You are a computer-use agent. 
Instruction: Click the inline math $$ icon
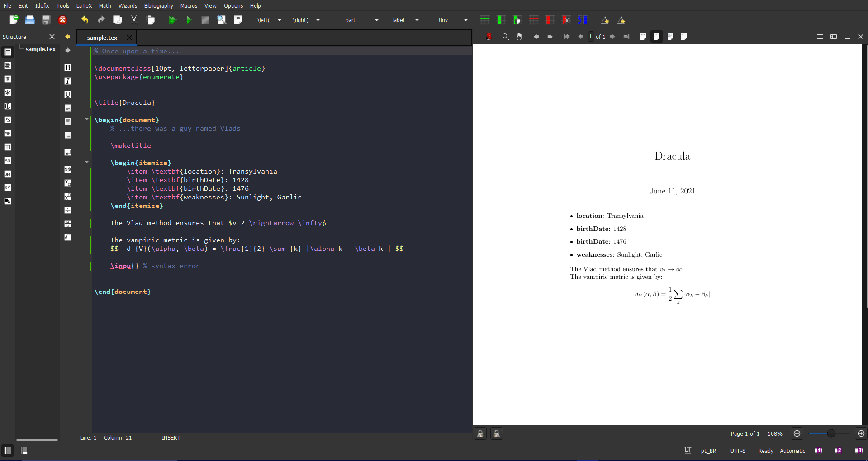[x=68, y=169]
